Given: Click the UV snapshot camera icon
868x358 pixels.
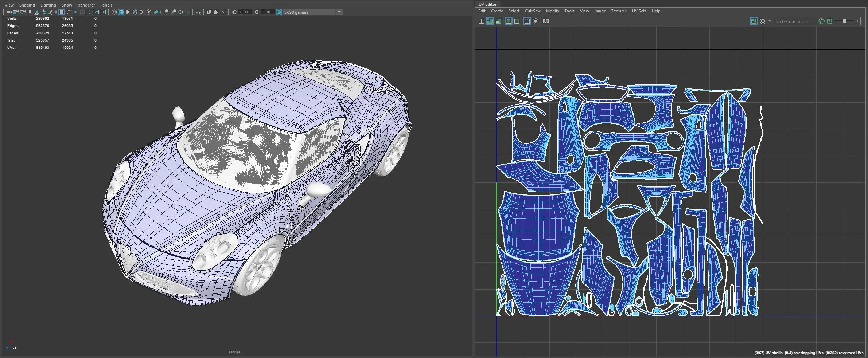Looking at the screenshot, I should (x=545, y=21).
